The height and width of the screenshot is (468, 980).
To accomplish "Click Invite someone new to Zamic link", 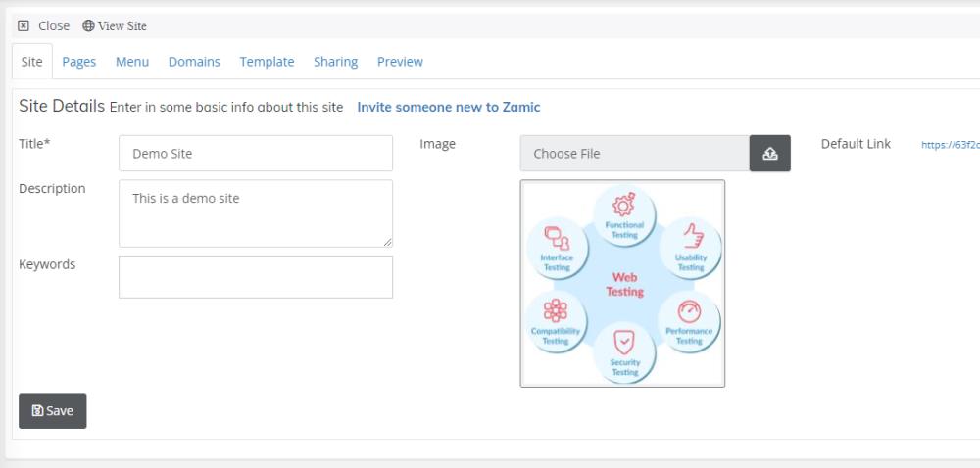I will [448, 107].
